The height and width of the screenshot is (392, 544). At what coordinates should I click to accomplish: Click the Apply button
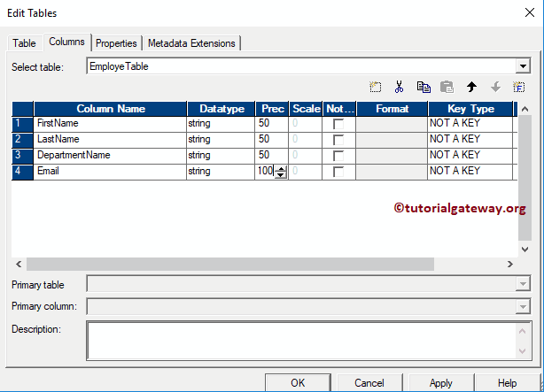[441, 382]
